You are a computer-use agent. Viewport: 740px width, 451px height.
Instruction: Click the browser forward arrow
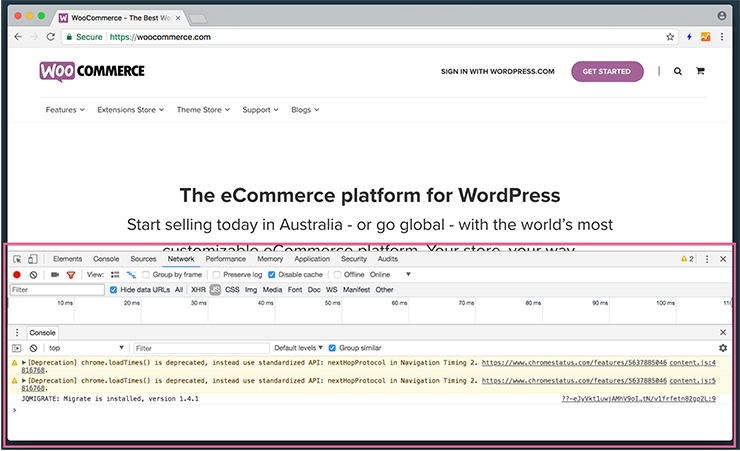pos(34,37)
